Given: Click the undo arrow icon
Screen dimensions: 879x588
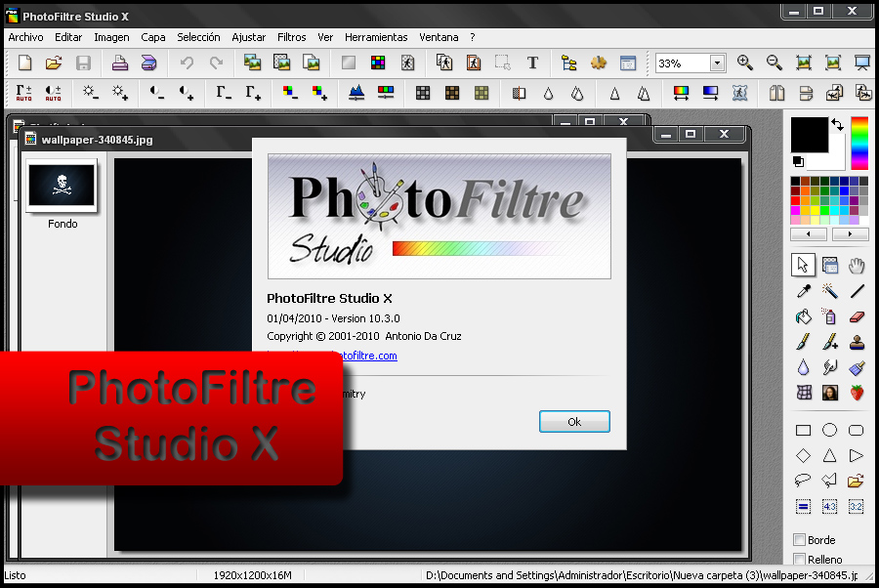Looking at the screenshot, I should (x=187, y=63).
